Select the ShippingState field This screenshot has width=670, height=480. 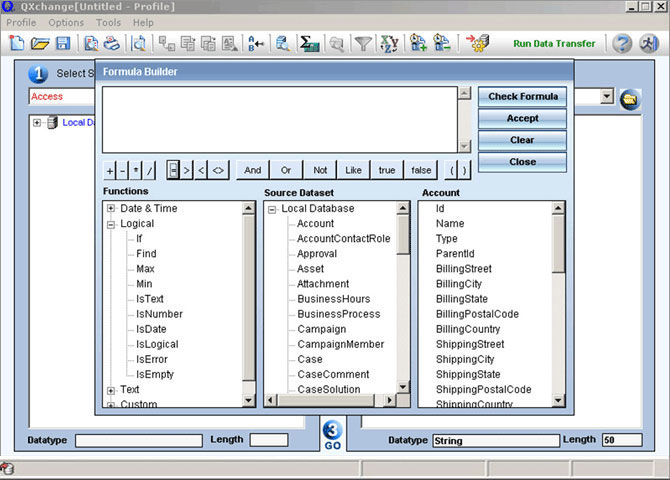pyautogui.click(x=468, y=374)
